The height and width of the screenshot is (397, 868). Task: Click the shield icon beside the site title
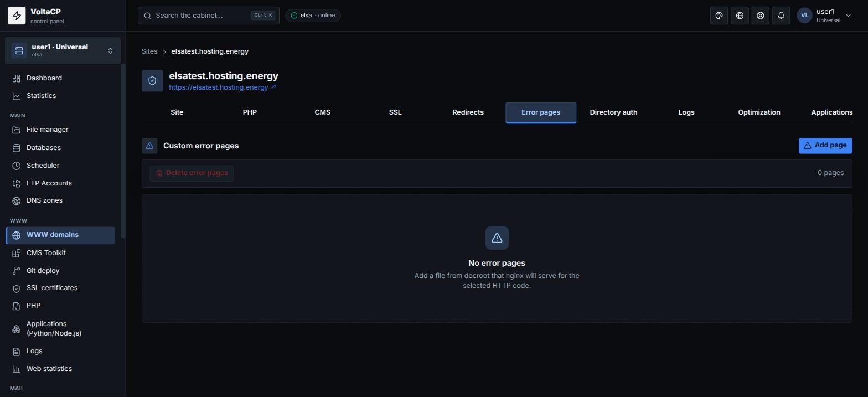[x=152, y=81]
